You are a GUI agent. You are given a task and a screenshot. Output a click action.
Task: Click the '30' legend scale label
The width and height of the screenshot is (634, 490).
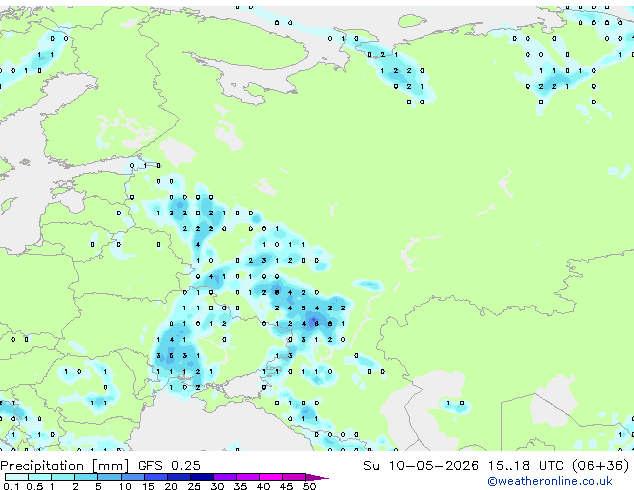pyautogui.click(x=217, y=486)
